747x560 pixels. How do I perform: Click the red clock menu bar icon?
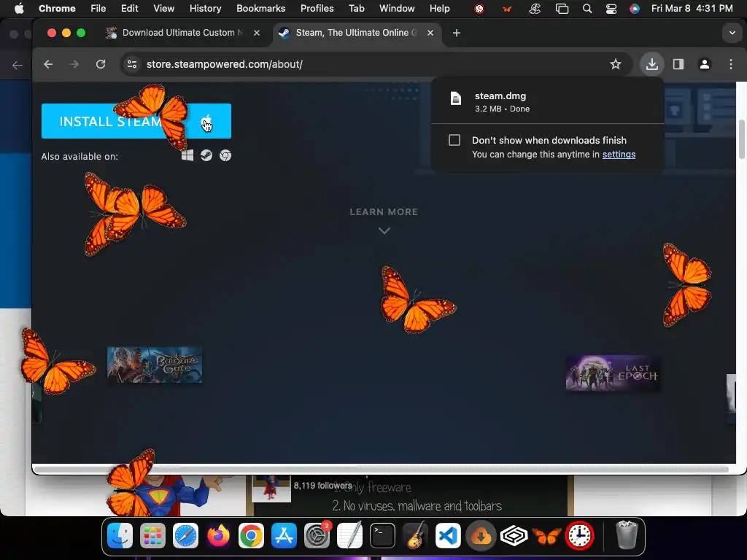point(479,9)
